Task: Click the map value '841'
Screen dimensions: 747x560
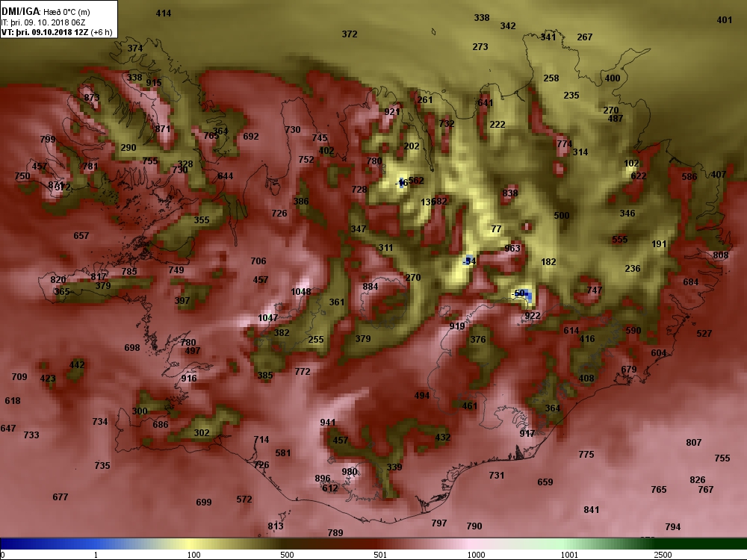Action: [x=591, y=510]
